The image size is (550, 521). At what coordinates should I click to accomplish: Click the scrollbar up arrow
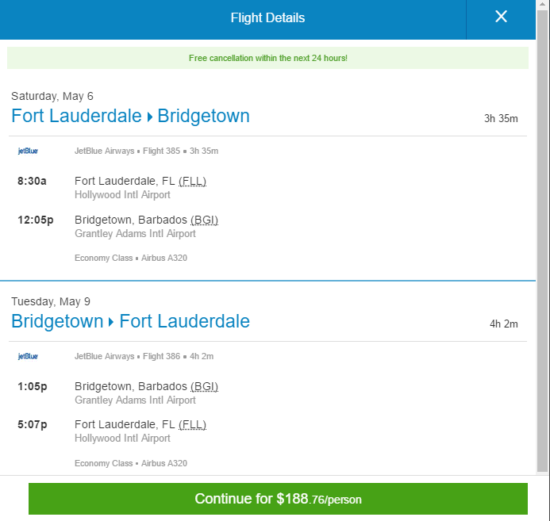(542, 4)
